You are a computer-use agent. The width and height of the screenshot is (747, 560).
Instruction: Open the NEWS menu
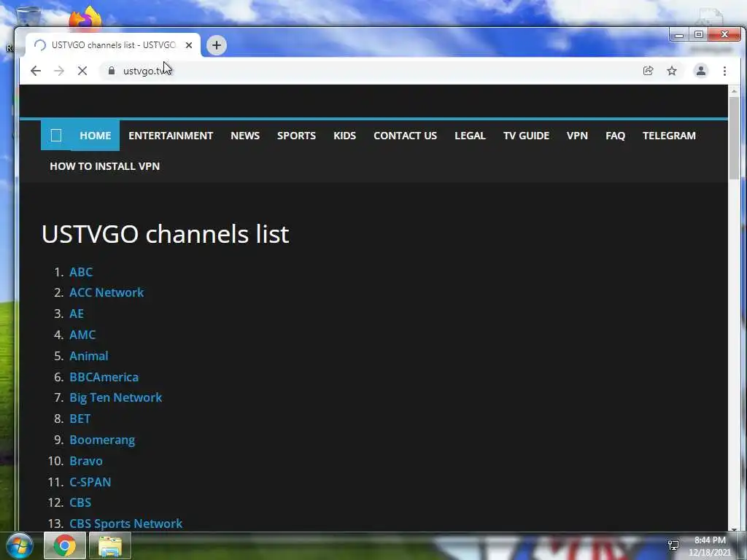[245, 135]
